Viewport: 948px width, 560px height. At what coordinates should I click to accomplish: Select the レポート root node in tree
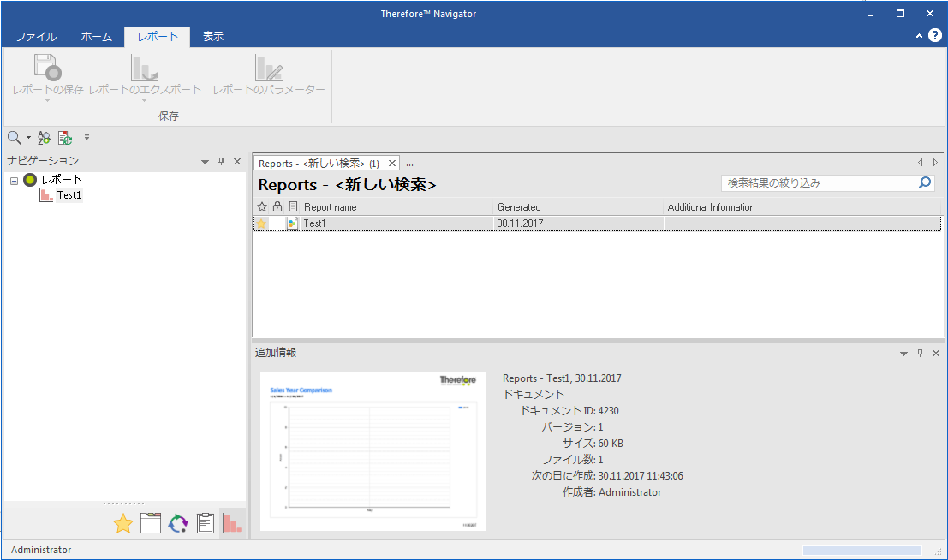pos(61,180)
